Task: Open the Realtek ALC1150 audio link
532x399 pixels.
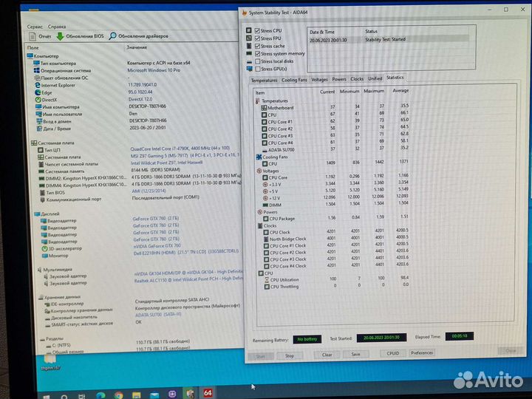Action: pos(188,279)
